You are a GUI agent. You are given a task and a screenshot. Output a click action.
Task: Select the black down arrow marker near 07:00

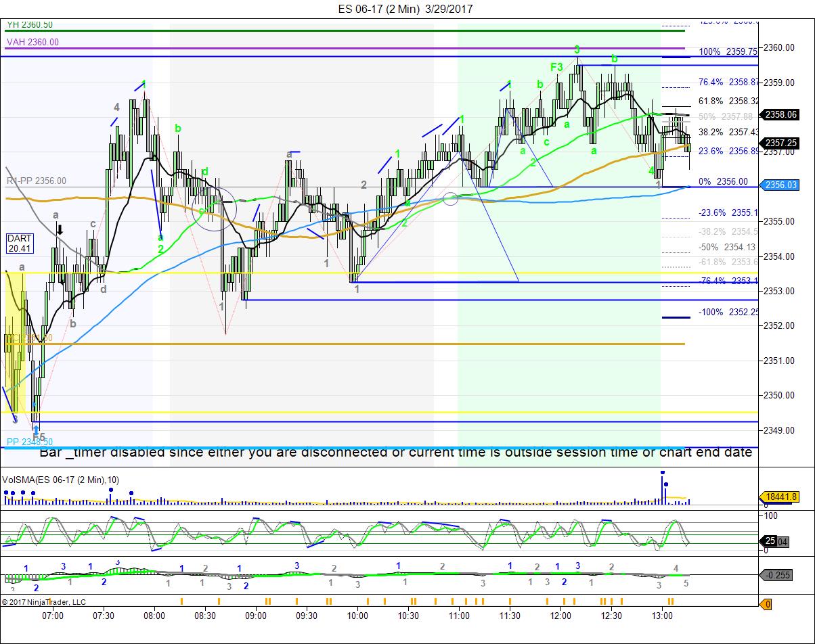[x=60, y=230]
